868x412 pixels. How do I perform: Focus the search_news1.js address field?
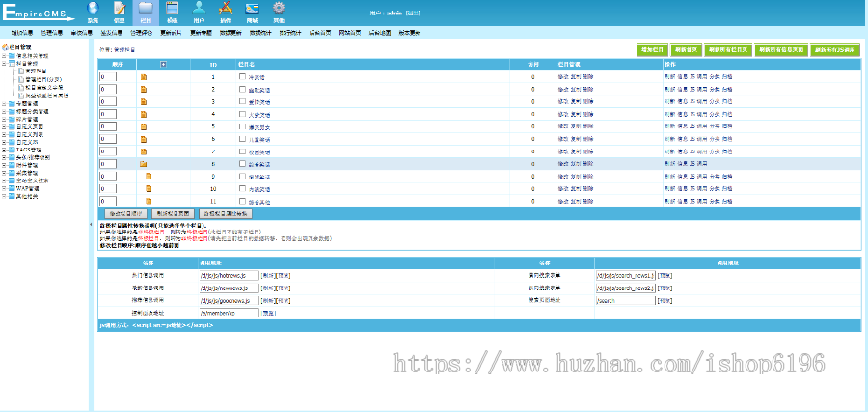point(626,275)
